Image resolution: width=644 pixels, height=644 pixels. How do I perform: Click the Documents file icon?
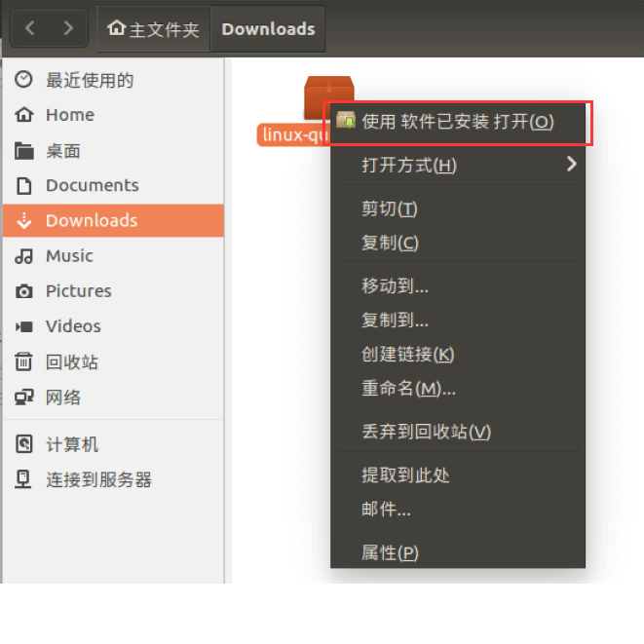click(23, 185)
